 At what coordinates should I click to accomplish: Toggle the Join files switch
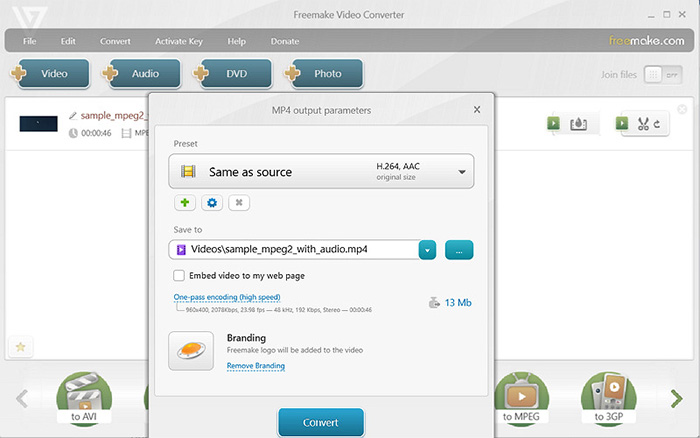(655, 74)
